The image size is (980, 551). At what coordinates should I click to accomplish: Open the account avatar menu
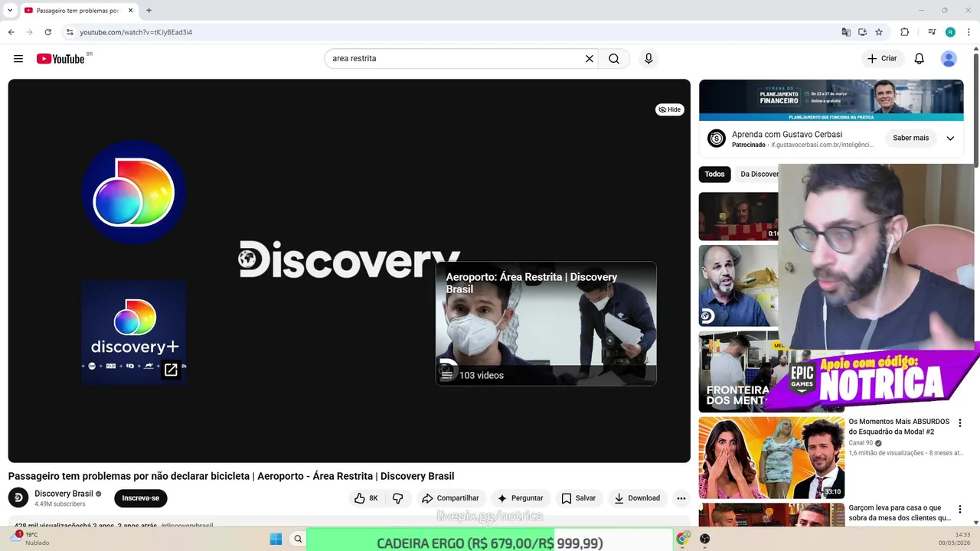point(949,59)
